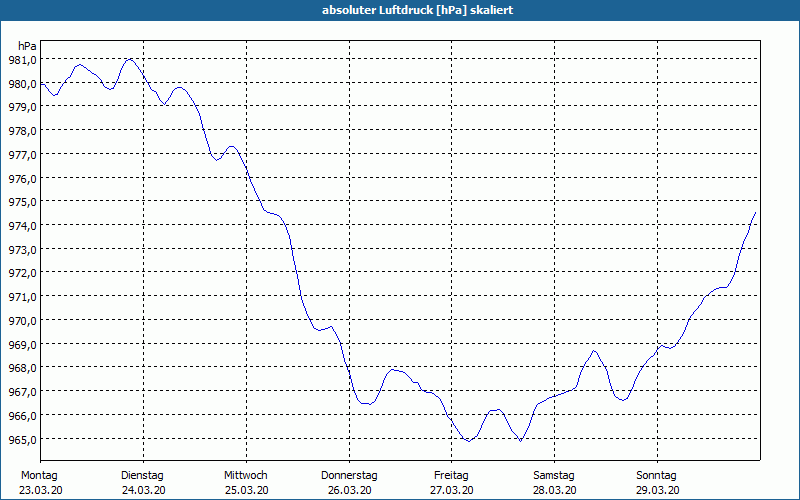Click the 'Montag' day label
800x500 pixels.
[39, 476]
